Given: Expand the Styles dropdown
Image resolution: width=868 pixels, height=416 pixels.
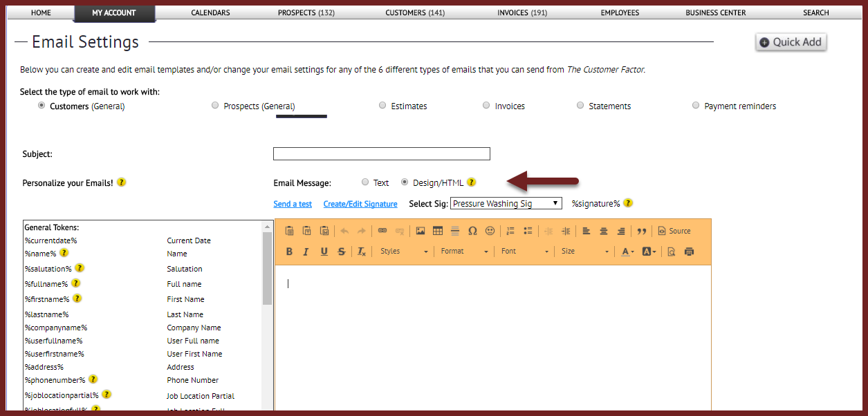Looking at the screenshot, I should [404, 252].
